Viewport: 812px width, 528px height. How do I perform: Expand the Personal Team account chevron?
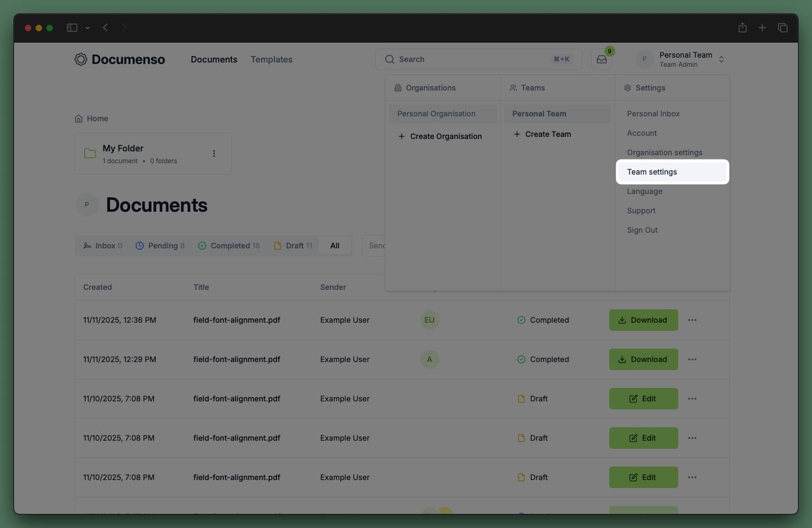click(721, 59)
